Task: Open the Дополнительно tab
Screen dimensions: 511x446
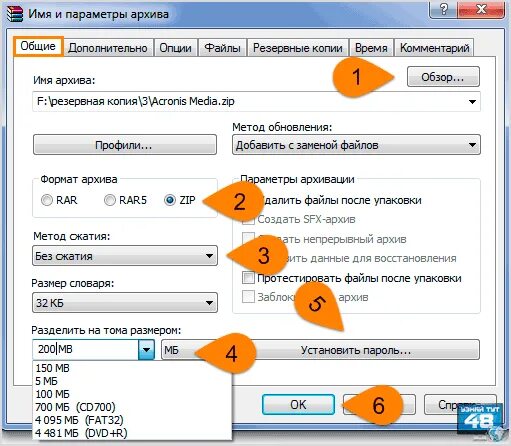Action: 108,48
